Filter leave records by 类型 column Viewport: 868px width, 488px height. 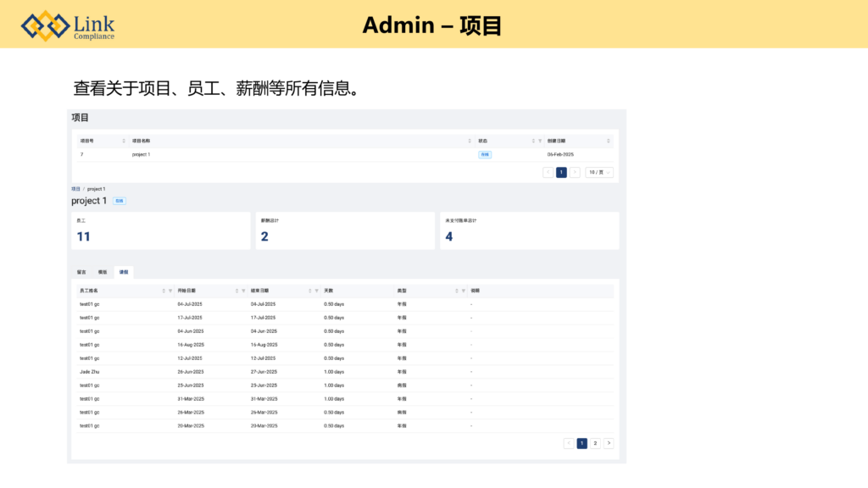point(464,291)
